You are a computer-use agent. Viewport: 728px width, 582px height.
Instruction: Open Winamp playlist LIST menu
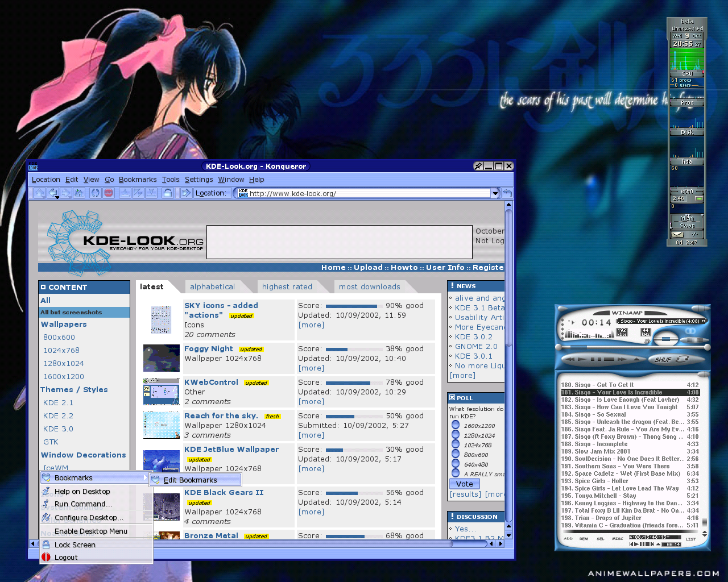click(x=691, y=539)
